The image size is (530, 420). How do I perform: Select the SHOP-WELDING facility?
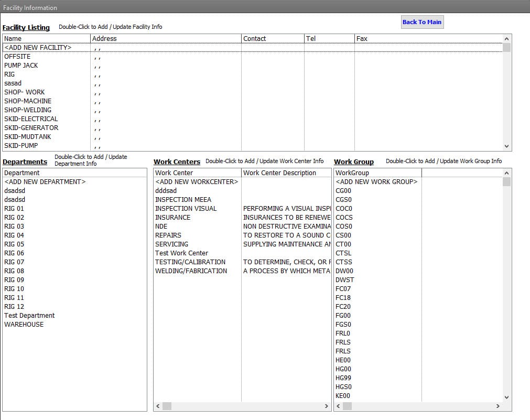tap(253, 110)
